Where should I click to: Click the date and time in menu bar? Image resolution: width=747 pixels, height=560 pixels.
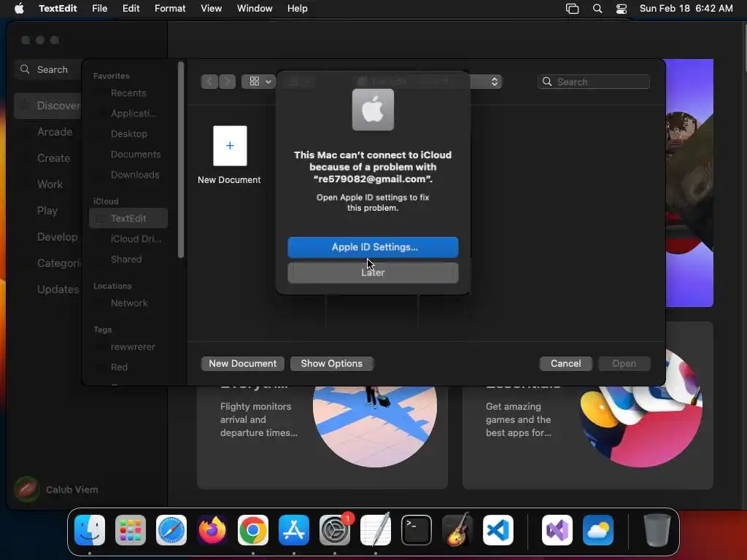coord(686,8)
